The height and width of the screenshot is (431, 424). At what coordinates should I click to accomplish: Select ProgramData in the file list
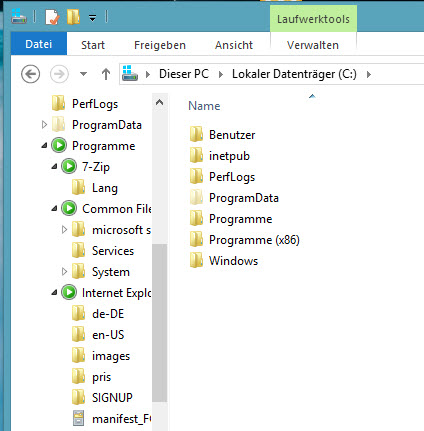pyautogui.click(x=244, y=198)
